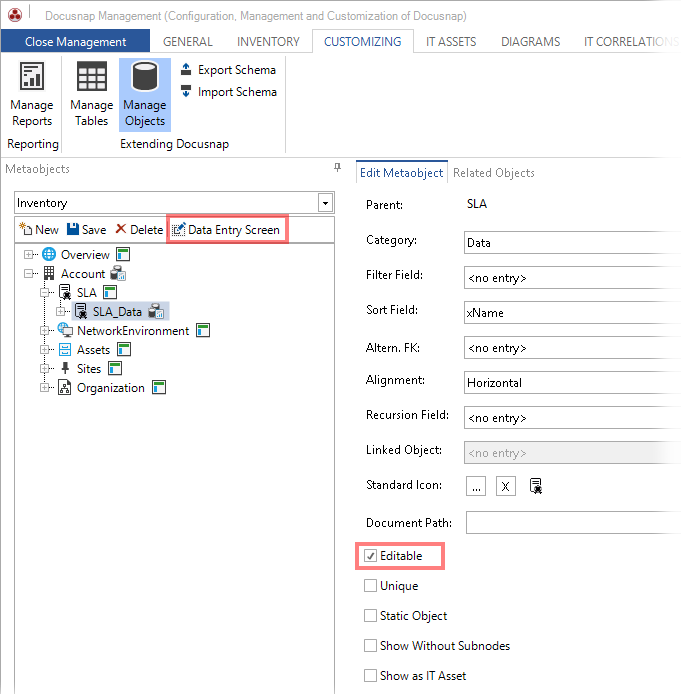Expand the Overview tree node
681x694 pixels.
[x=28, y=254]
